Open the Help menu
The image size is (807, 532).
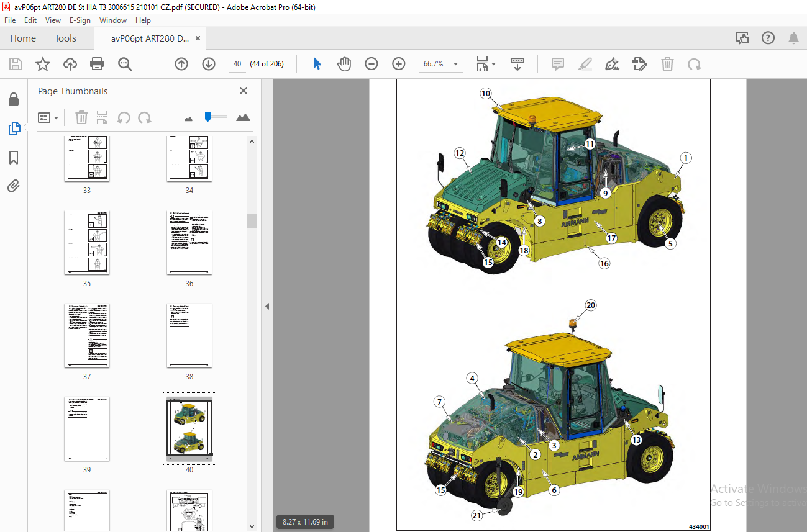pyautogui.click(x=143, y=20)
